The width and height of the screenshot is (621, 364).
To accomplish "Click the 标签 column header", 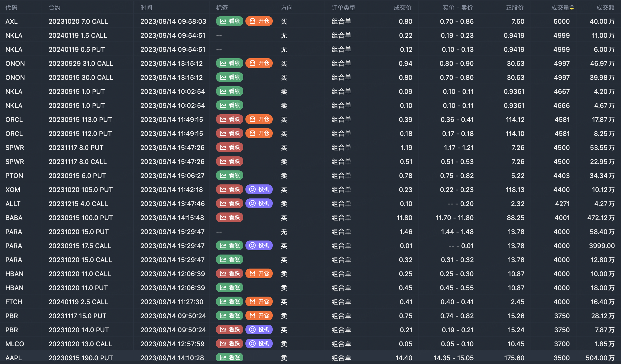I will [x=222, y=8].
